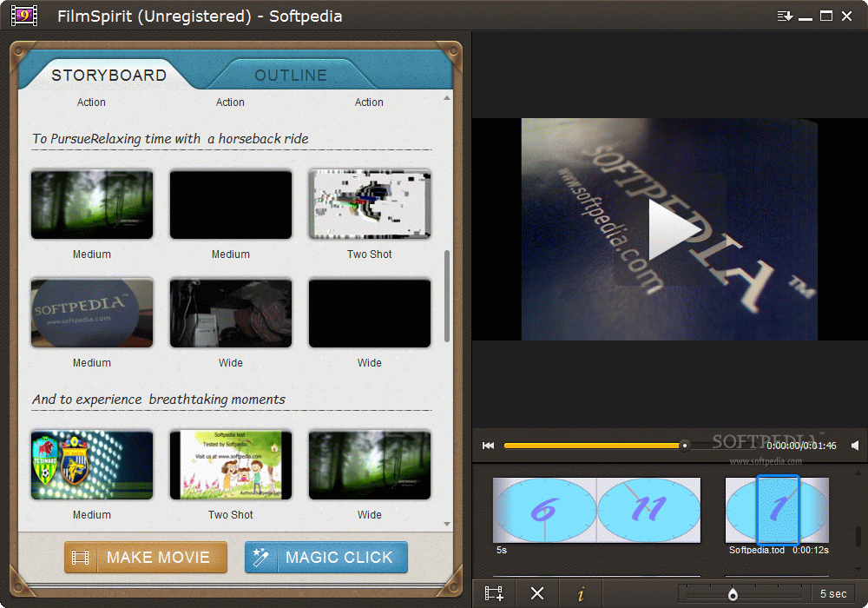The image size is (868, 608).
Task: Click 'And to experience breathtaking moments' heading
Action: click(158, 400)
